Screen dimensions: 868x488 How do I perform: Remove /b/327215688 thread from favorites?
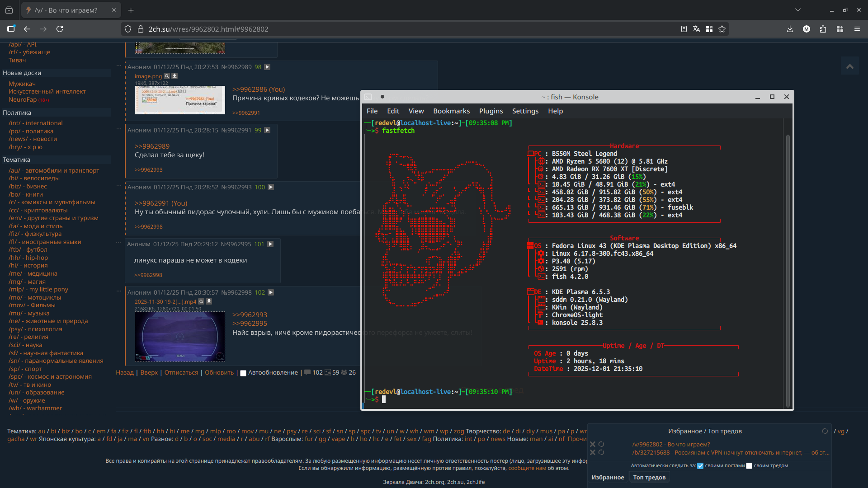593,452
